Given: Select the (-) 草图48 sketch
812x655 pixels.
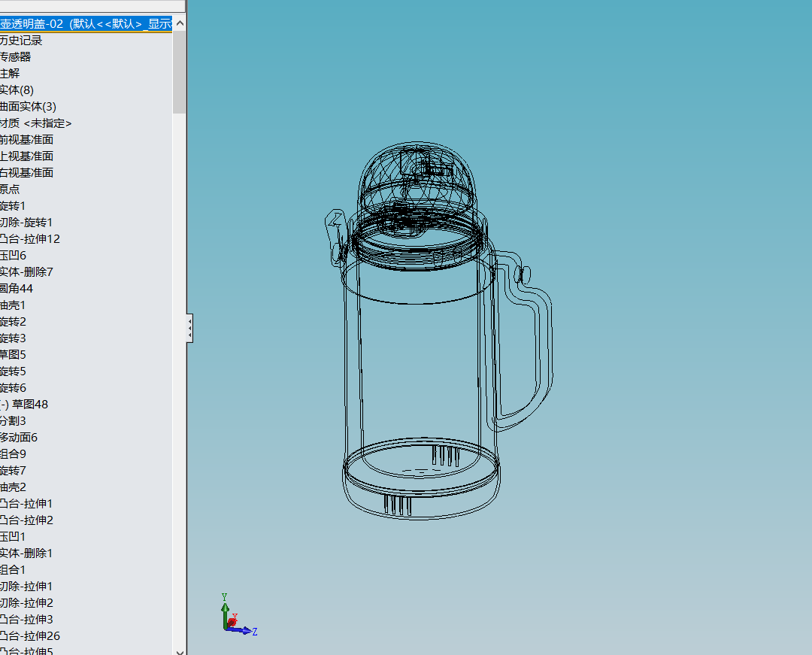Looking at the screenshot, I should click(x=24, y=405).
